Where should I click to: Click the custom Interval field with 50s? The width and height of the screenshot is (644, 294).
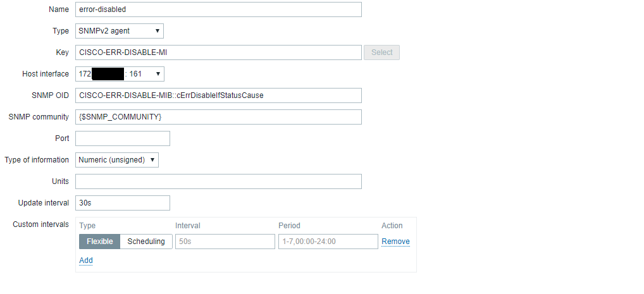point(225,242)
